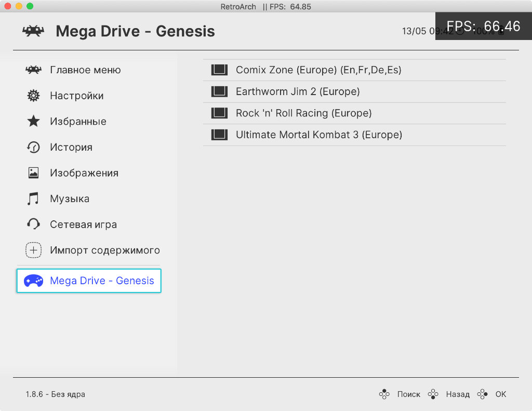Select the Favorites star icon
532x411 pixels.
pyautogui.click(x=33, y=122)
